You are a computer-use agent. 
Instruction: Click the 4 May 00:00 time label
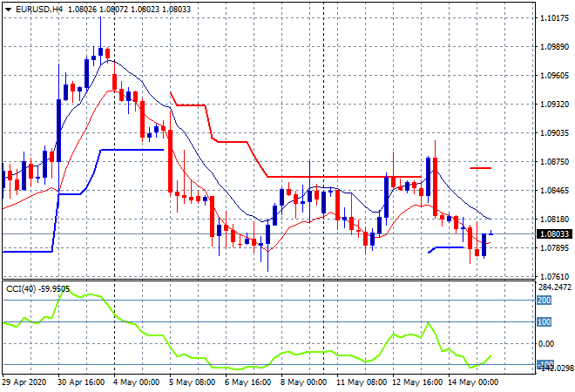(139, 382)
